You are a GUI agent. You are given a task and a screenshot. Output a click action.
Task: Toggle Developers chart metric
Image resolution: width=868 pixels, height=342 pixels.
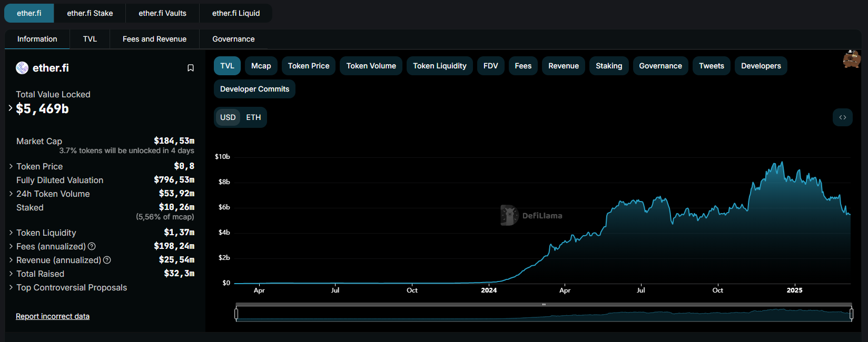tap(761, 66)
